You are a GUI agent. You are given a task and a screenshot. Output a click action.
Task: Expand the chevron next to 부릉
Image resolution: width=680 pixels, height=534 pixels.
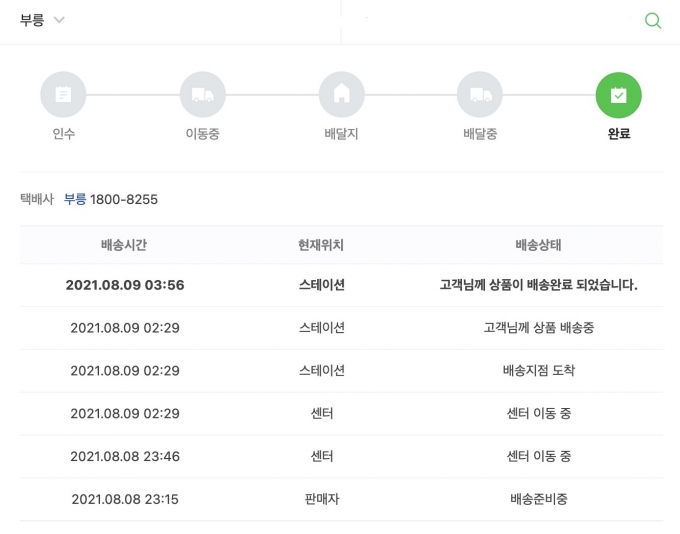pos(59,20)
